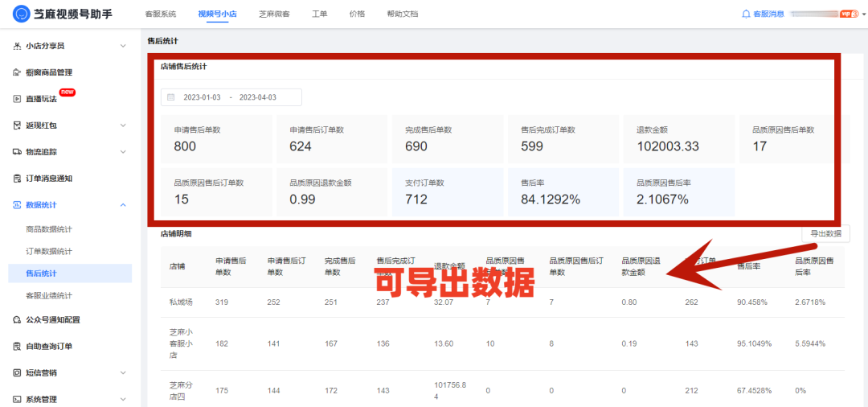Viewport: 868px width, 407px height.
Task: Open 商品数据统计 submenu item
Action: 49,229
